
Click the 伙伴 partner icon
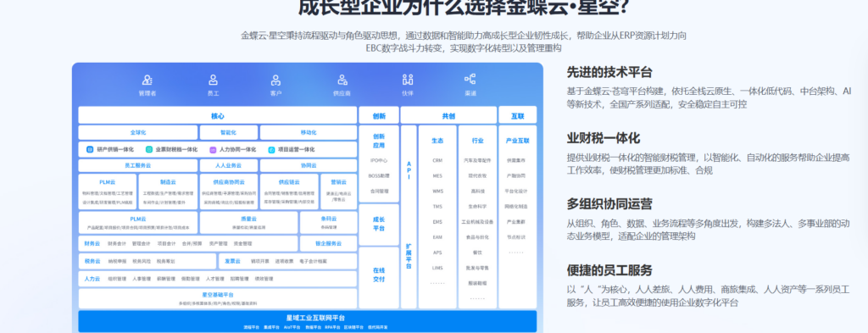pyautogui.click(x=408, y=80)
